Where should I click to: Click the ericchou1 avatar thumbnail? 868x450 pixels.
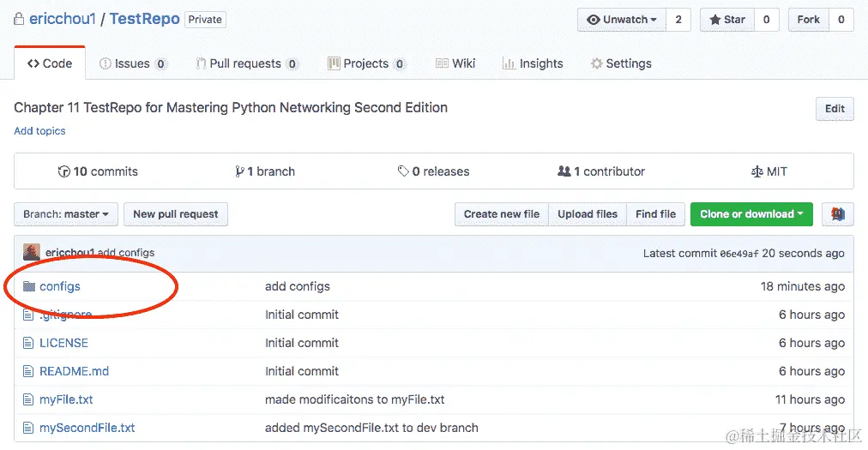click(x=32, y=253)
